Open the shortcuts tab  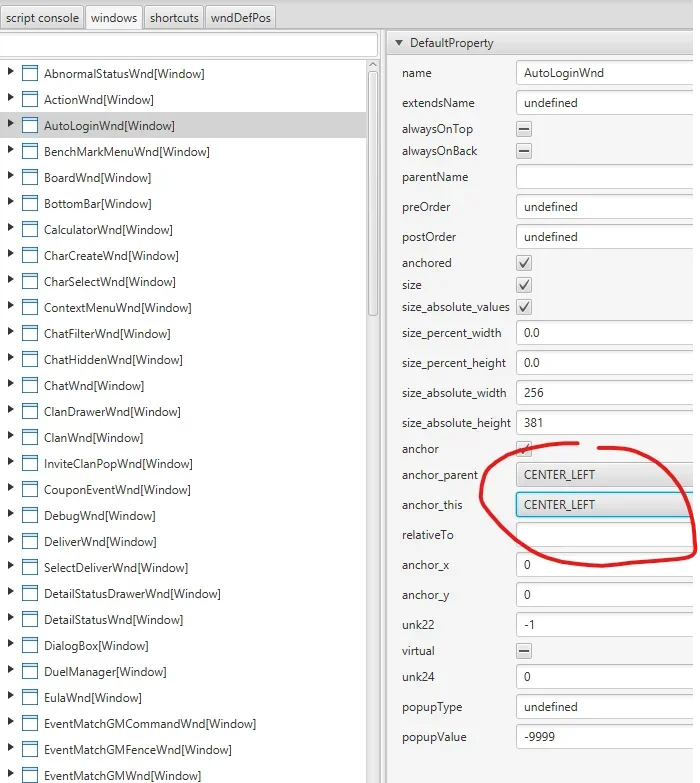click(174, 18)
